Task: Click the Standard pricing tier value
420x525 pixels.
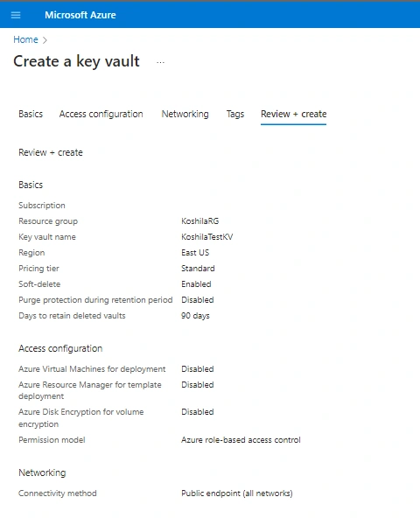Action: (198, 269)
